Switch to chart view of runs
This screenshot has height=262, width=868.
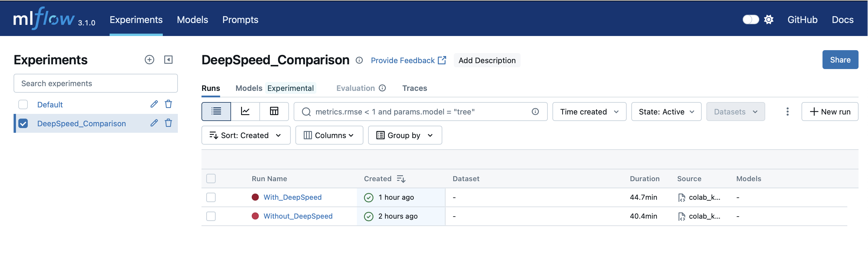click(245, 112)
